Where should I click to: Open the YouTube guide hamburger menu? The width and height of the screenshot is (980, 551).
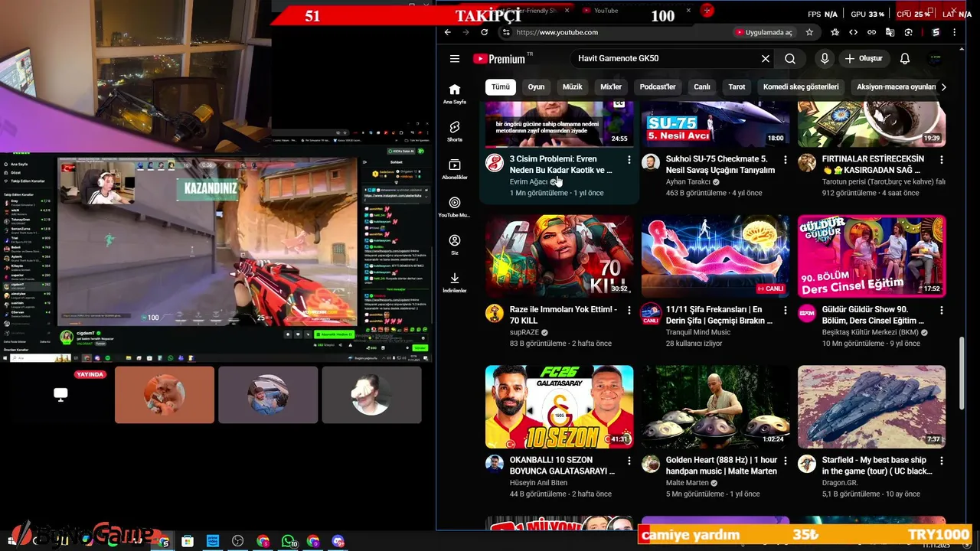(x=455, y=59)
